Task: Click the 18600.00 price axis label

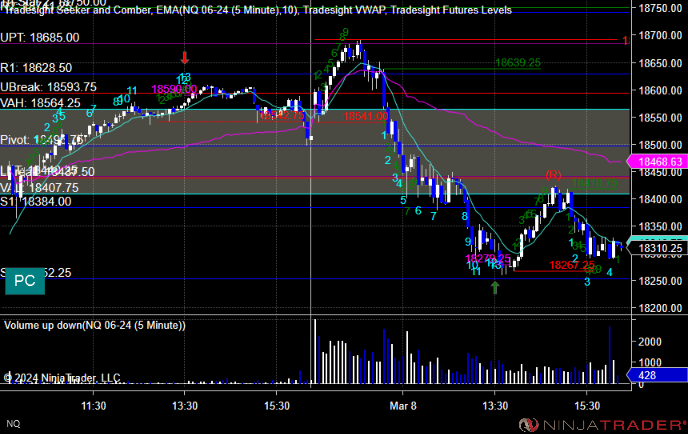Action: coord(660,90)
